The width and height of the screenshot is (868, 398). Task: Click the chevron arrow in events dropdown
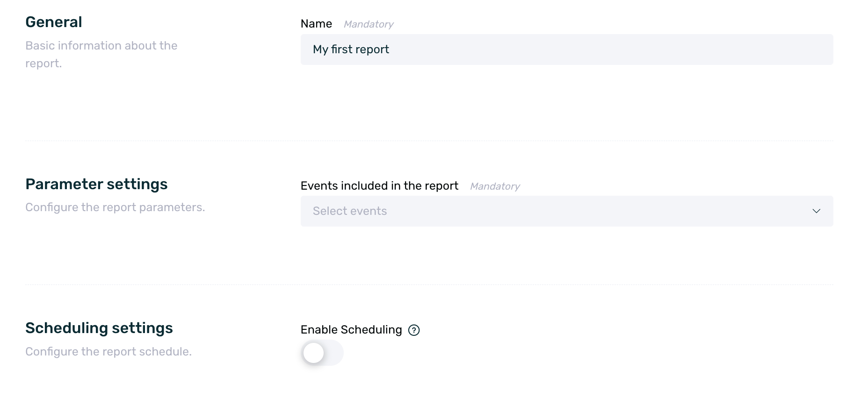[x=816, y=211]
